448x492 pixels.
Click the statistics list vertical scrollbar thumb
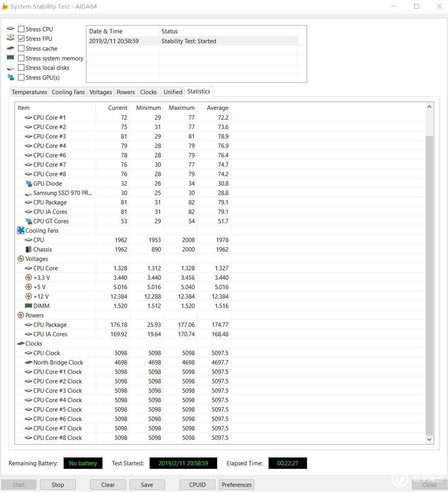[x=429, y=286]
